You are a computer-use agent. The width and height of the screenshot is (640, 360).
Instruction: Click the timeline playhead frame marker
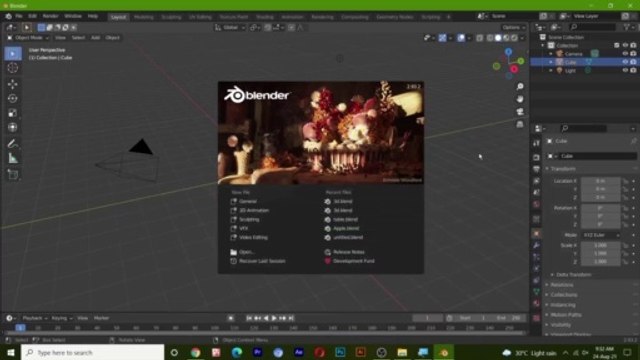[x=20, y=327]
